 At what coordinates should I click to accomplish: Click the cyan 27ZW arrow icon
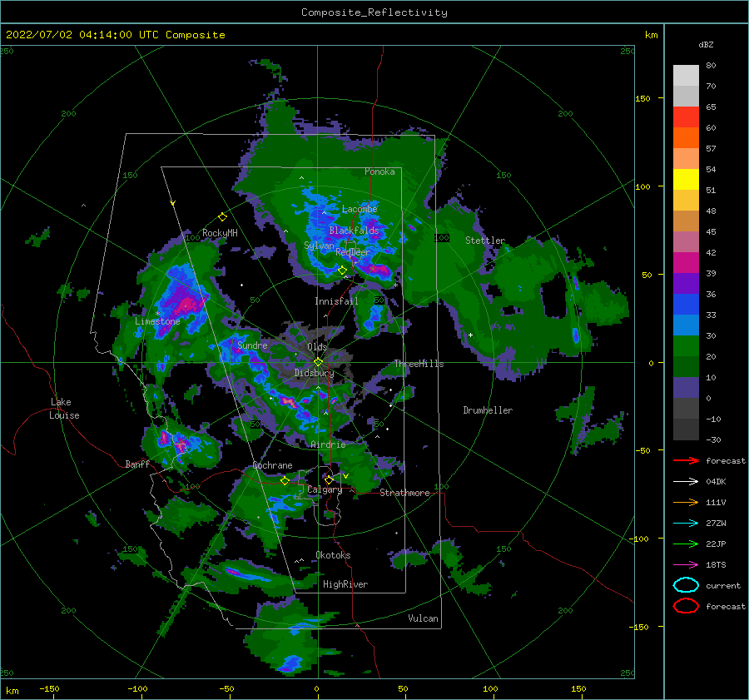tap(686, 524)
